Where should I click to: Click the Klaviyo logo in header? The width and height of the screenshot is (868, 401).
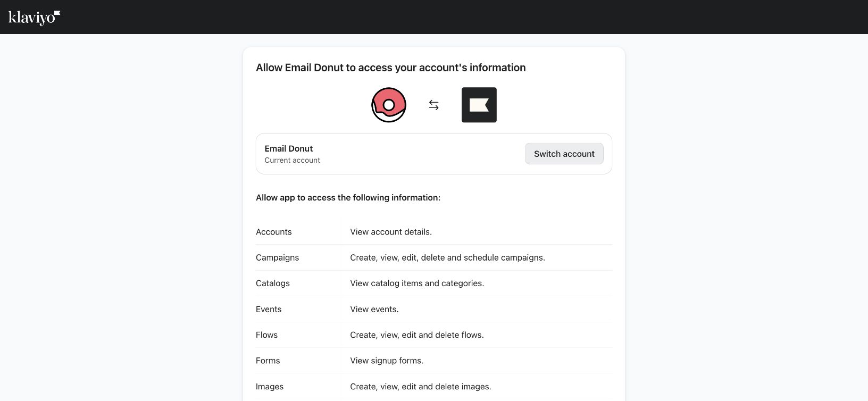click(x=34, y=18)
